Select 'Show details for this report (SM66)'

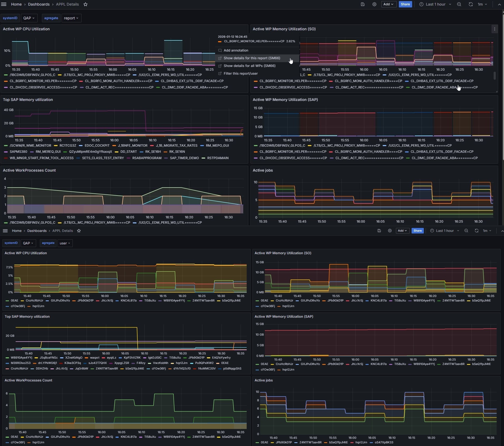click(x=252, y=58)
